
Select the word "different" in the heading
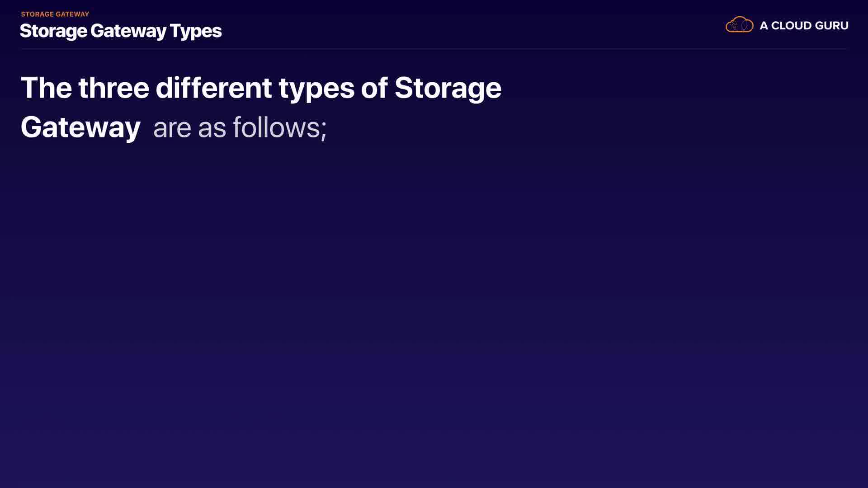click(213, 88)
